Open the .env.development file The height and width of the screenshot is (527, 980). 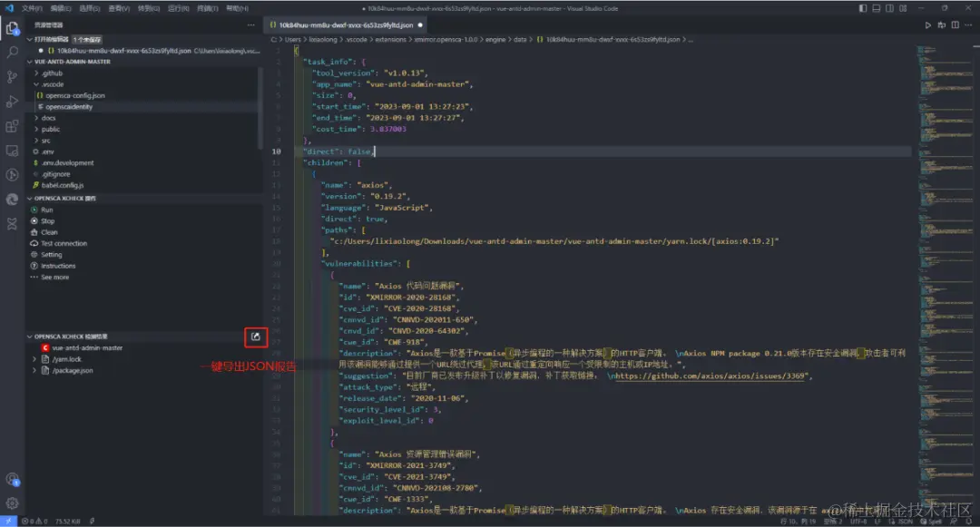(67, 163)
